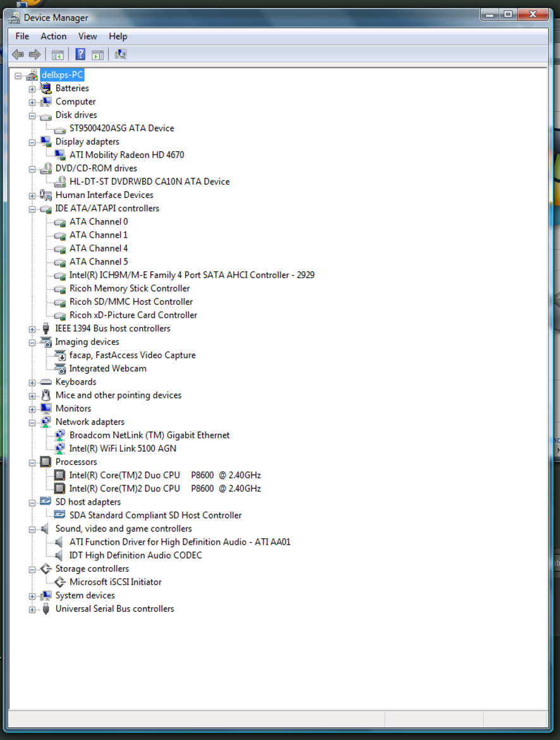Click the Forward arrow in the toolbar

(34, 55)
